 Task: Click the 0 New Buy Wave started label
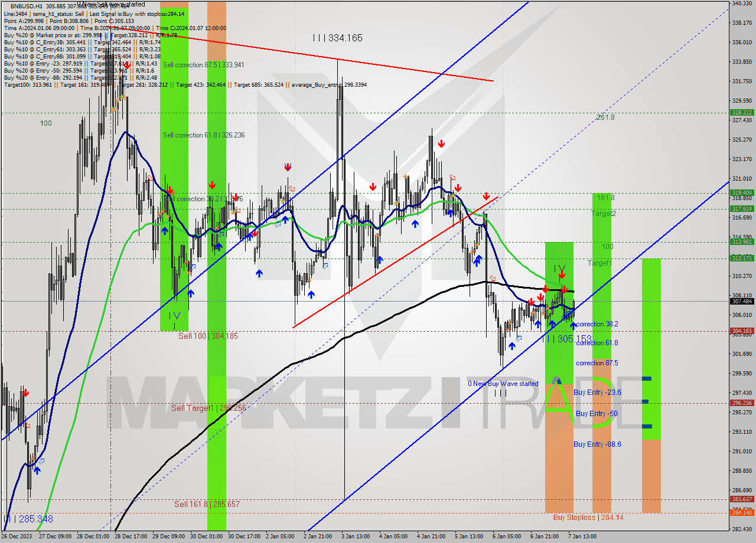click(503, 384)
